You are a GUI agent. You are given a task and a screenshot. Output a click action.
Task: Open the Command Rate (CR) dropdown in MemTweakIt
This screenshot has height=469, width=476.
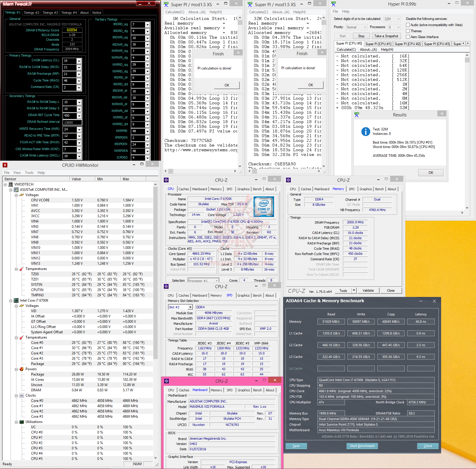pyautogui.click(x=79, y=88)
